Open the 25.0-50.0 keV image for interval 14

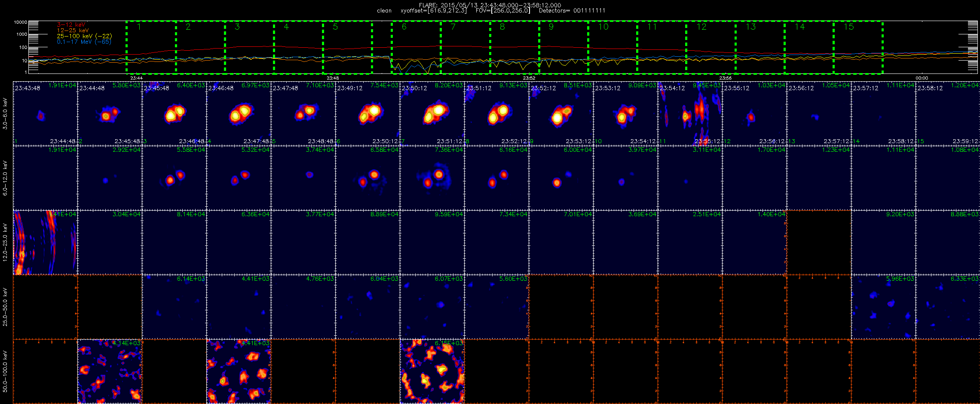coord(883,307)
